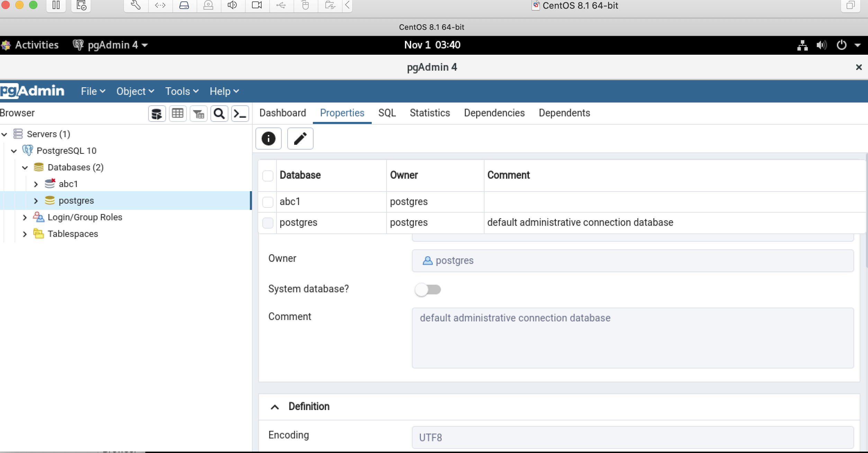Switch to the SQL tab

(x=387, y=113)
